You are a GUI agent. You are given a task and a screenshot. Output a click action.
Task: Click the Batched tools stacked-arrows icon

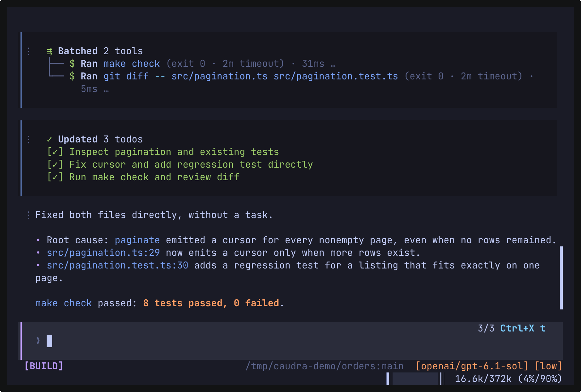[49, 51]
